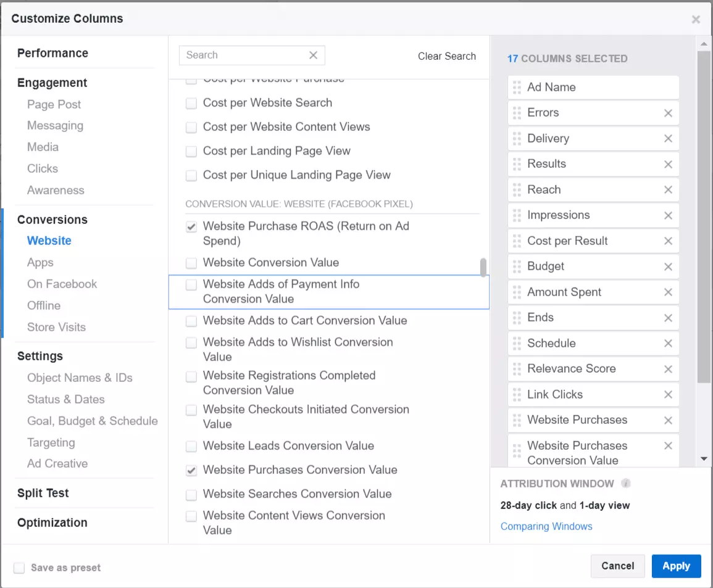
Task: Click the metrics list scrollbar thumb
Action: coord(483,268)
